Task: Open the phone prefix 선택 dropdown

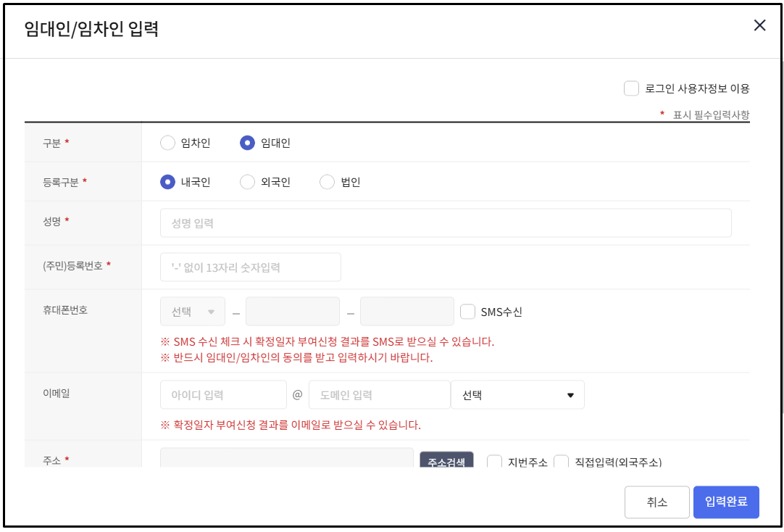Action: [x=191, y=311]
